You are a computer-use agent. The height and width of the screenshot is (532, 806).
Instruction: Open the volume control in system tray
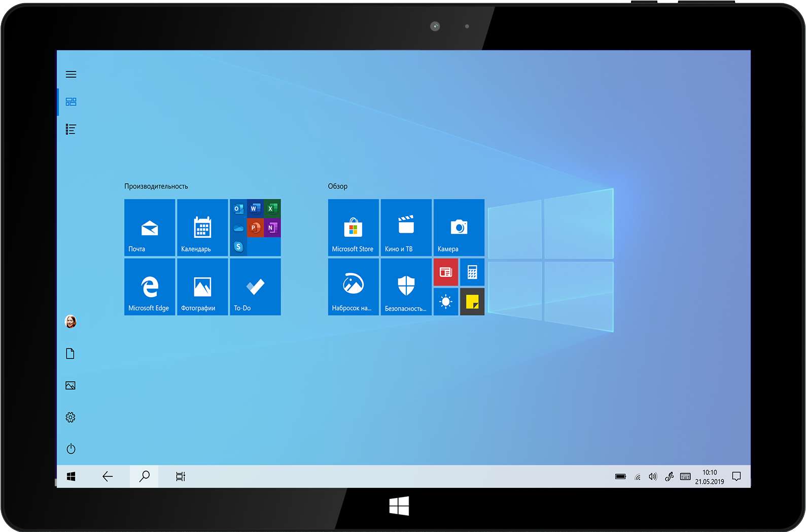click(x=653, y=477)
